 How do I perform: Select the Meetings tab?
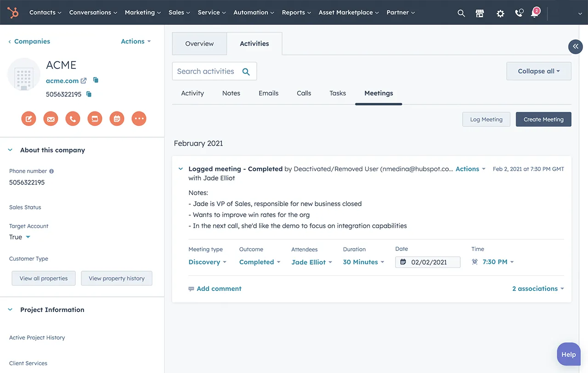coord(379,93)
